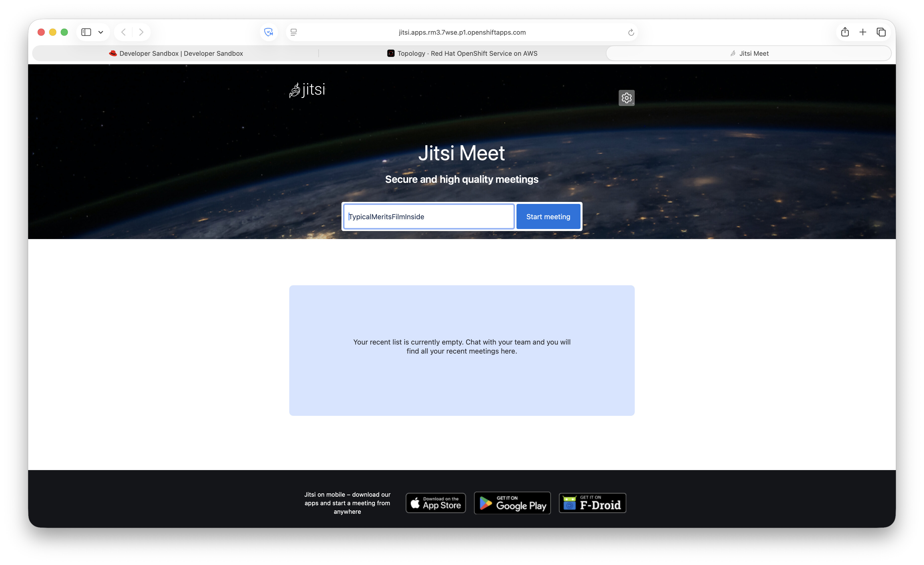Viewport: 924px width, 565px height.
Task: Click the jitsi logo
Action: (x=307, y=90)
